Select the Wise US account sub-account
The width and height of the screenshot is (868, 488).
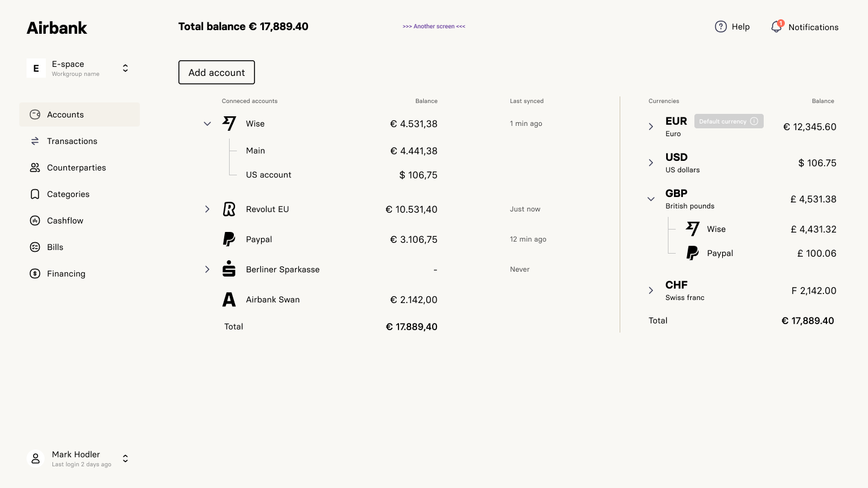pos(268,175)
